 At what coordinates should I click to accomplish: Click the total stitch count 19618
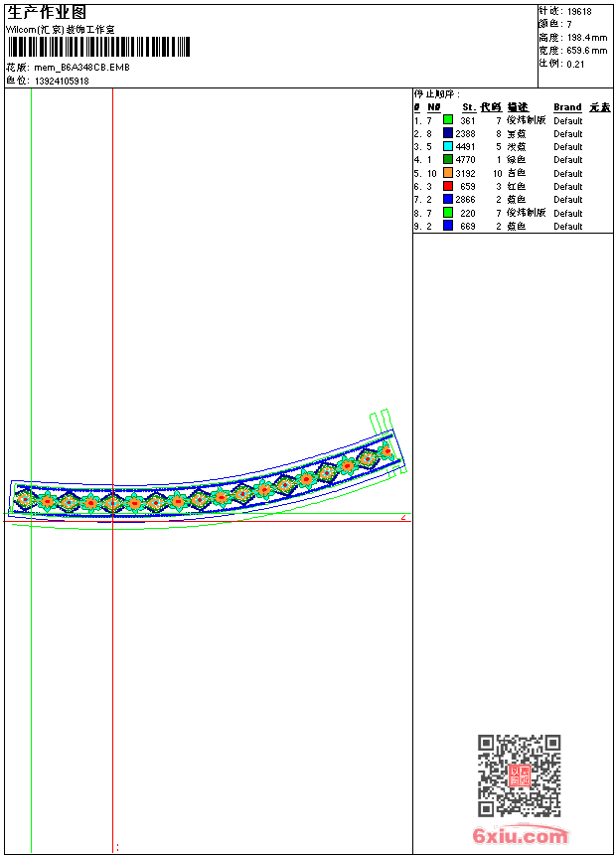[x=579, y=12]
